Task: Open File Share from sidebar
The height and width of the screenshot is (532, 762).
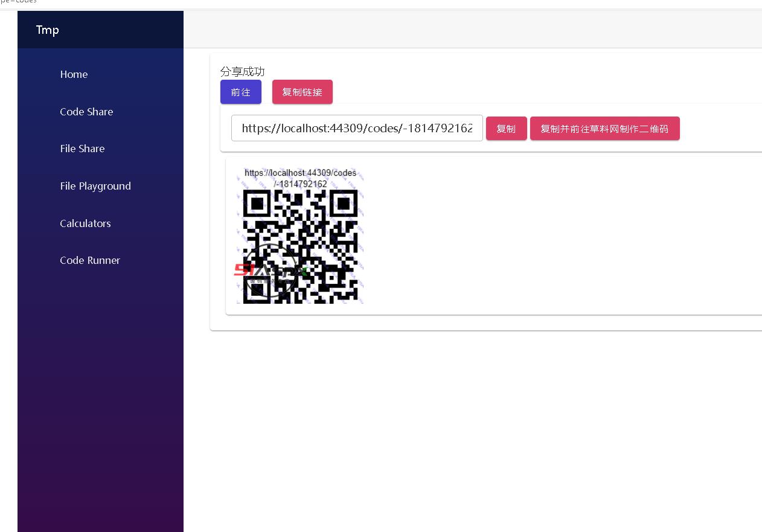Action: coord(82,149)
